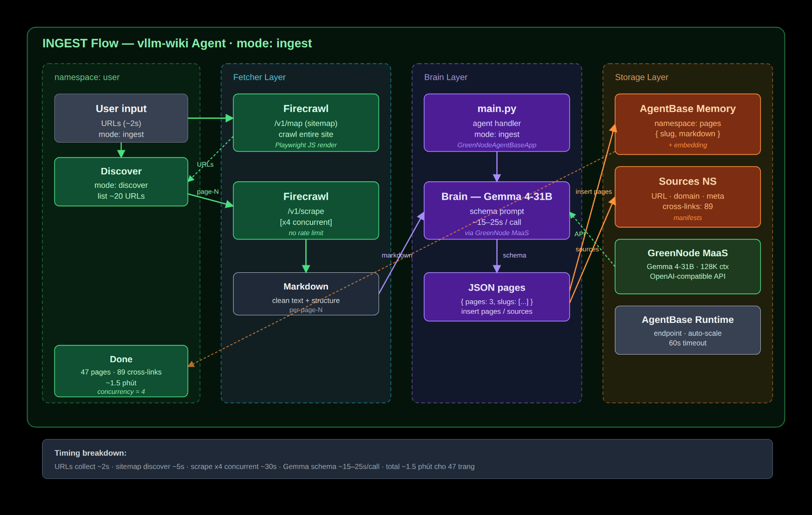Click the 'GreenNodeAgentBaseApp' text
Screen dimensions: 812x515
pos(496,145)
